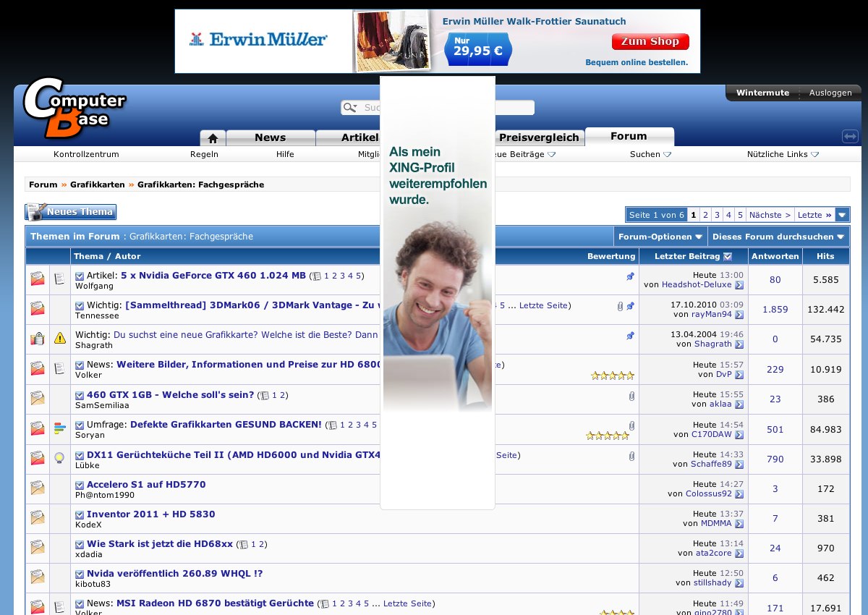Open user profile link Schaffe89

click(712, 465)
